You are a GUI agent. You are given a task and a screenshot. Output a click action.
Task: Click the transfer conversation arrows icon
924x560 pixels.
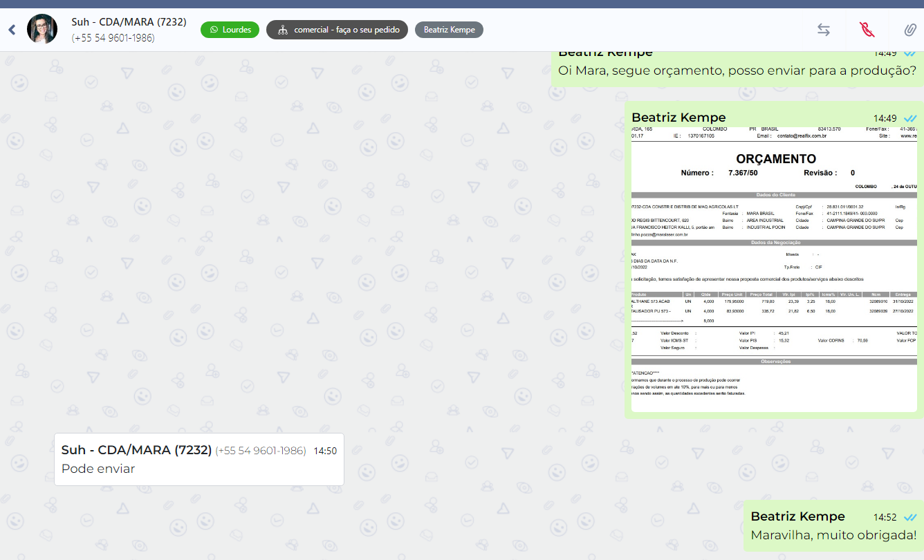(823, 30)
